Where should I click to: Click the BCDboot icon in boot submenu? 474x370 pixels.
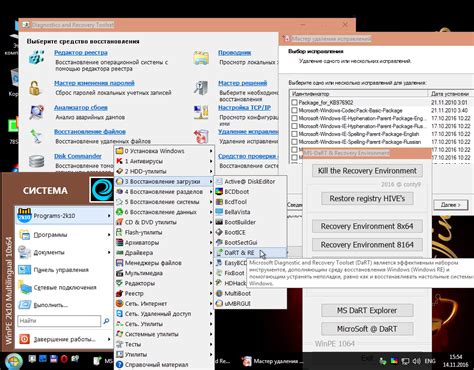coord(219,192)
